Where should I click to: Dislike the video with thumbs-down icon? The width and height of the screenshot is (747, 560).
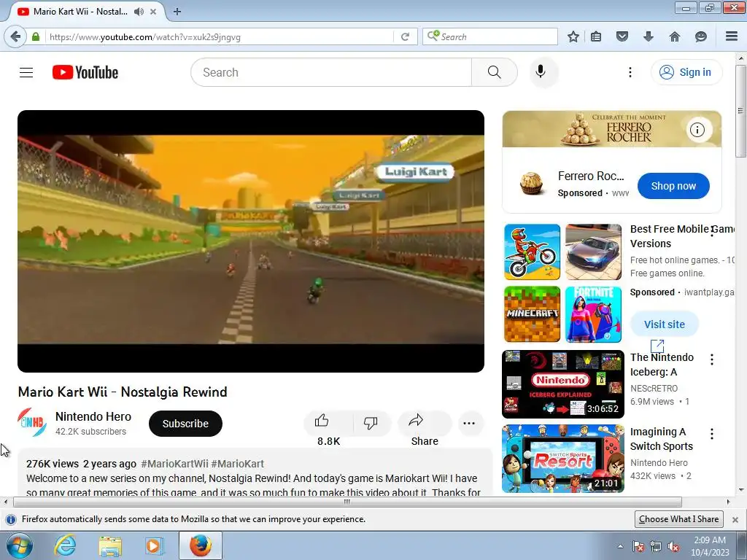pyautogui.click(x=370, y=422)
